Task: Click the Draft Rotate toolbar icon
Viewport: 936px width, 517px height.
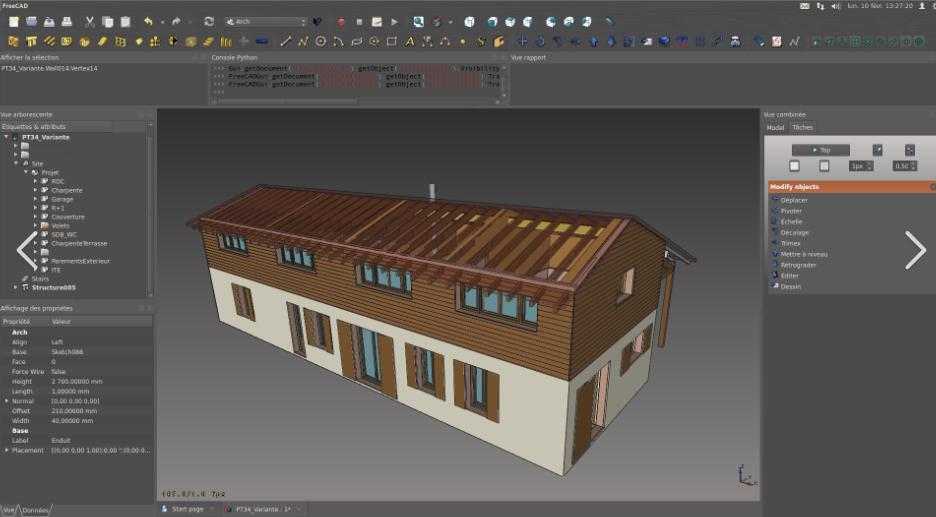Action: pyautogui.click(x=540, y=41)
